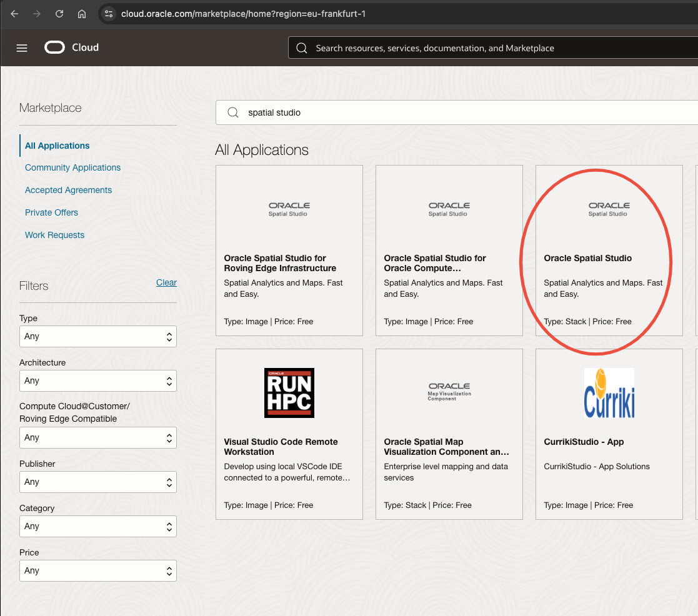Click the browser back arrow
The image size is (698, 616).
coord(14,13)
